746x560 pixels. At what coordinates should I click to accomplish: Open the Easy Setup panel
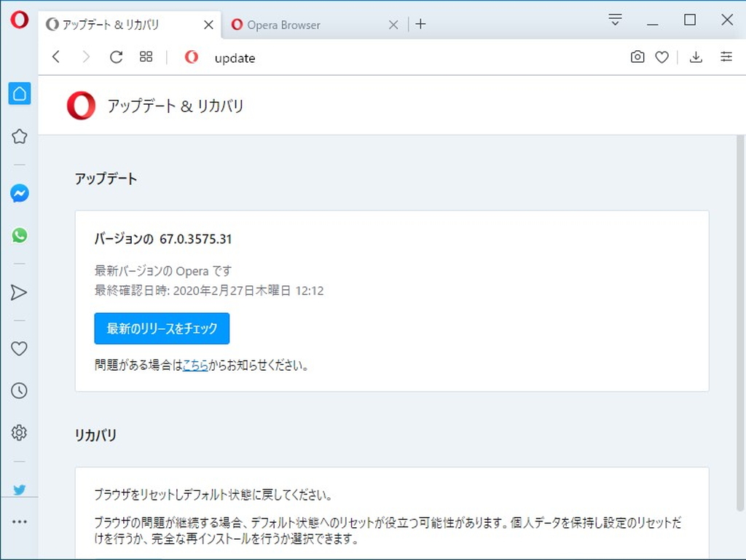tap(726, 57)
